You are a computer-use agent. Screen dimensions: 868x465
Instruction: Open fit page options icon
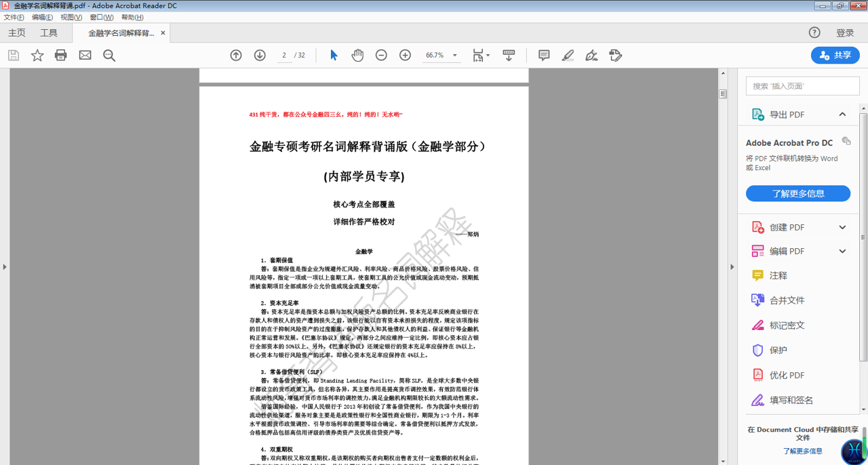click(x=481, y=55)
